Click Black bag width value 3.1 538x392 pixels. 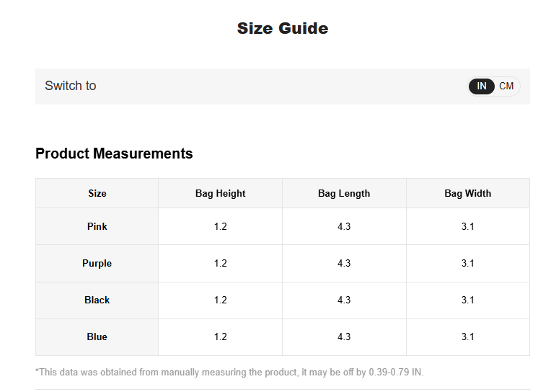pos(467,300)
